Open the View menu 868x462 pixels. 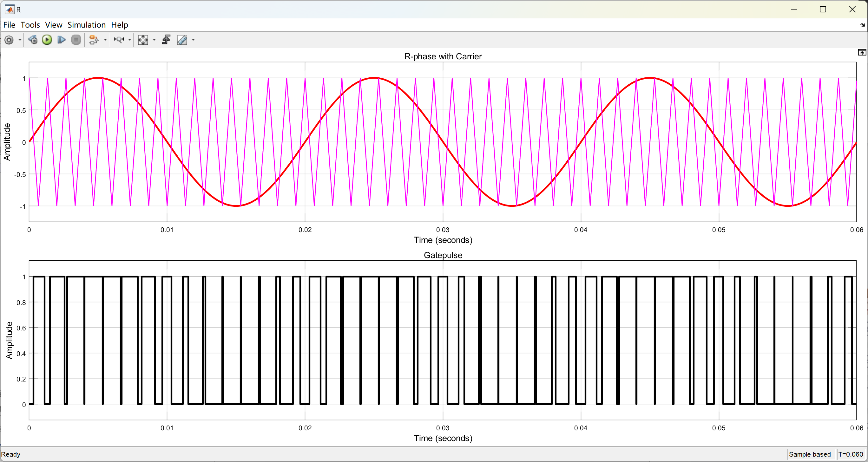click(x=54, y=25)
